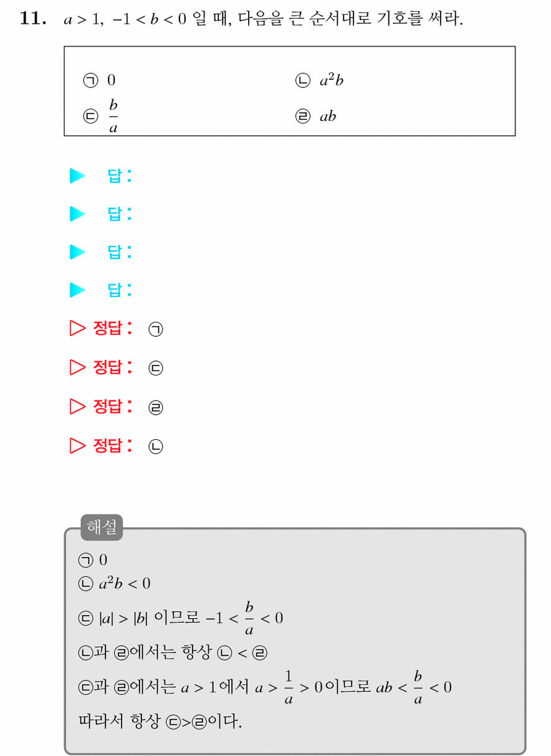Select choice ㉡ a²b in the box
The image size is (551, 756).
pyautogui.click(x=319, y=80)
